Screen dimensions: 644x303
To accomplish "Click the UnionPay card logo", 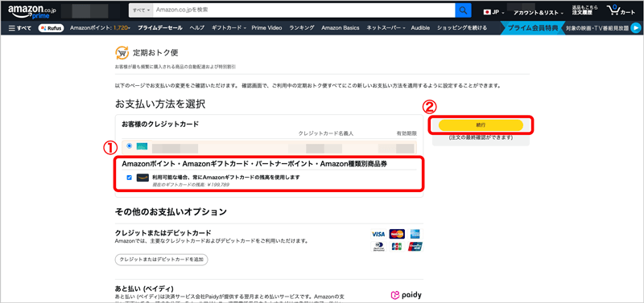I will tap(415, 247).
